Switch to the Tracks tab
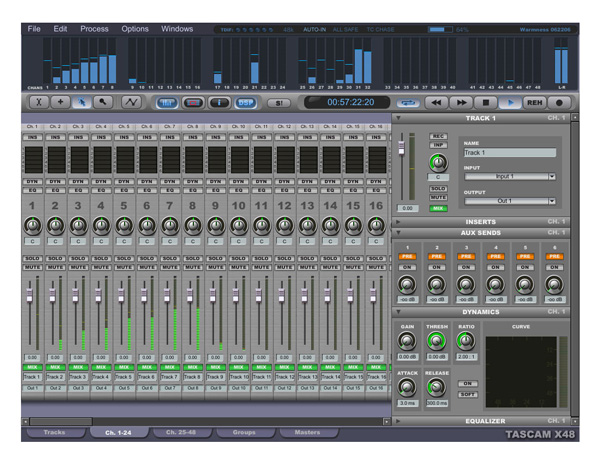This screenshot has height=464, width=600. [x=54, y=432]
